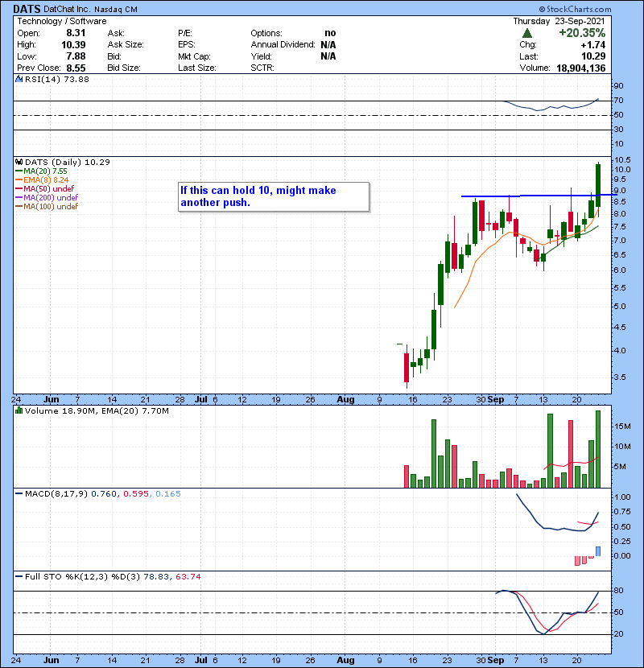Click the 'Aug' label on the price axis
The width and height of the screenshot is (644, 668).
(x=345, y=400)
